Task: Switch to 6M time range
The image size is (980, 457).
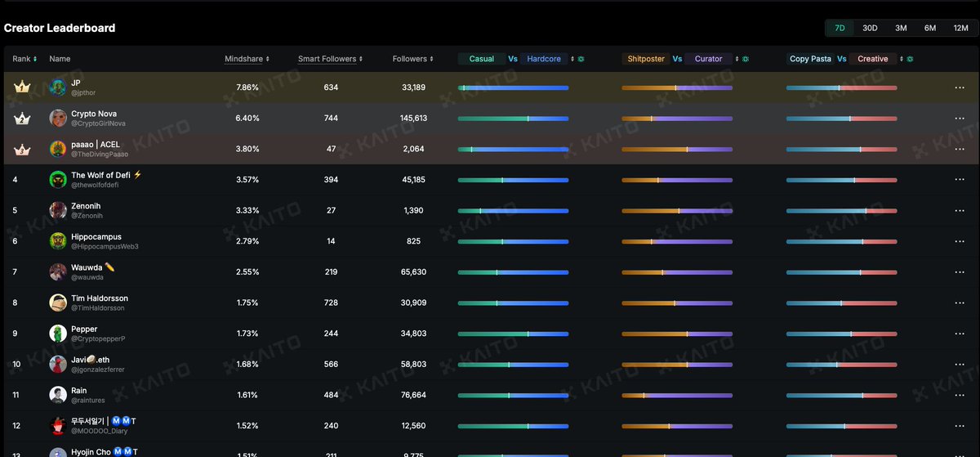Action: point(930,28)
